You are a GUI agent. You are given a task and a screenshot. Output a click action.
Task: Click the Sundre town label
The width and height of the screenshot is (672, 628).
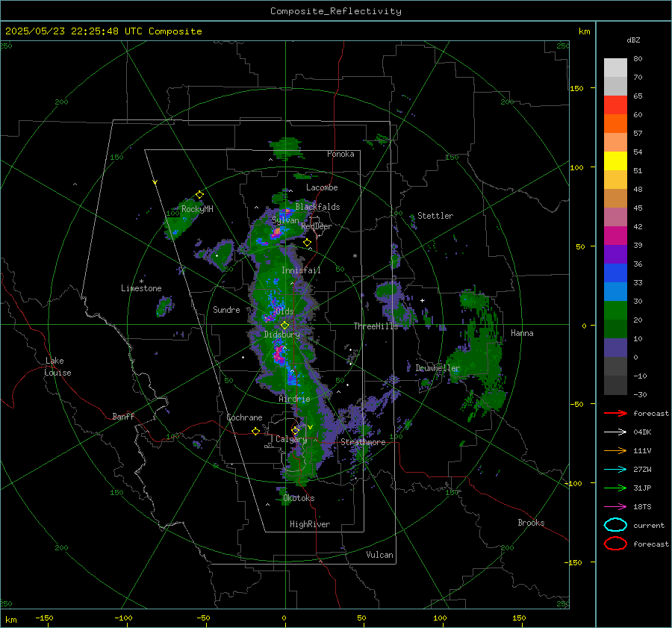click(x=226, y=309)
